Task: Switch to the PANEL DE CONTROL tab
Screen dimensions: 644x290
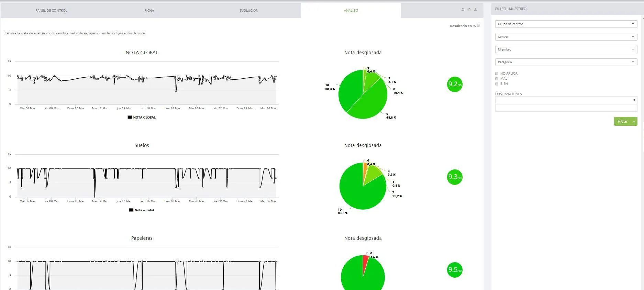Action: pyautogui.click(x=51, y=11)
